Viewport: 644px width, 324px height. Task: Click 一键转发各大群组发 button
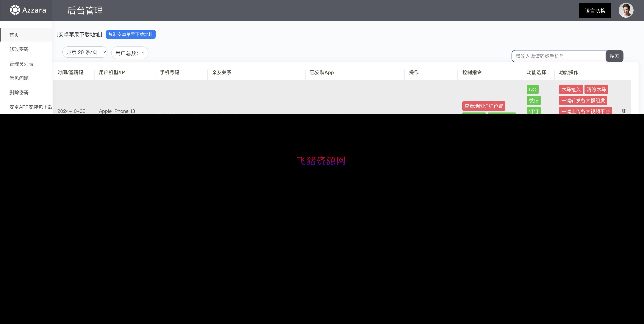point(585,101)
